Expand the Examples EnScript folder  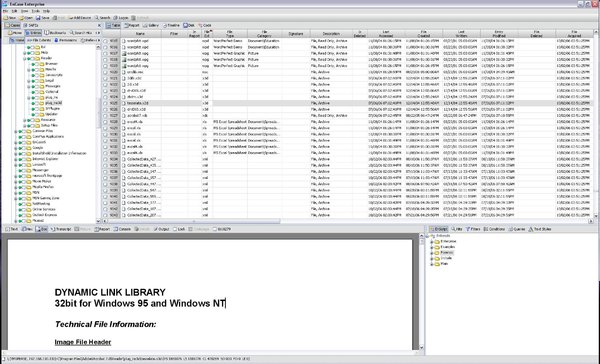[x=432, y=247]
